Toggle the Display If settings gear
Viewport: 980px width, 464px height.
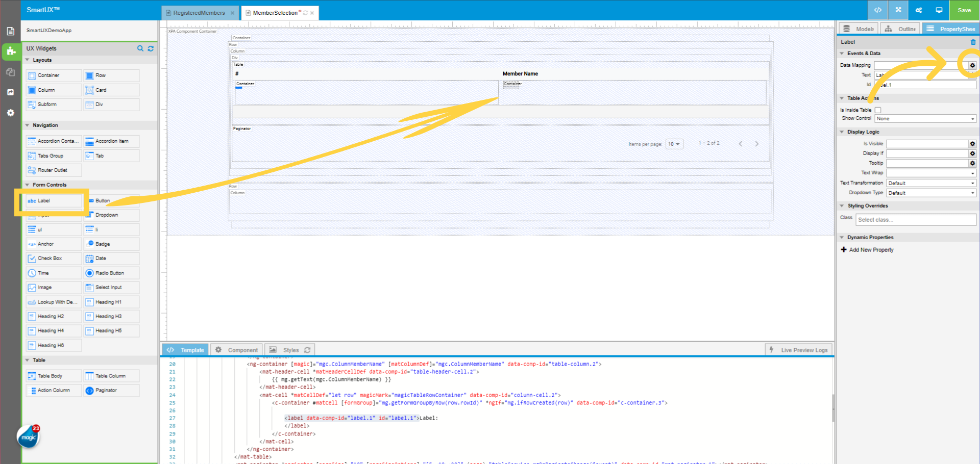tap(972, 153)
